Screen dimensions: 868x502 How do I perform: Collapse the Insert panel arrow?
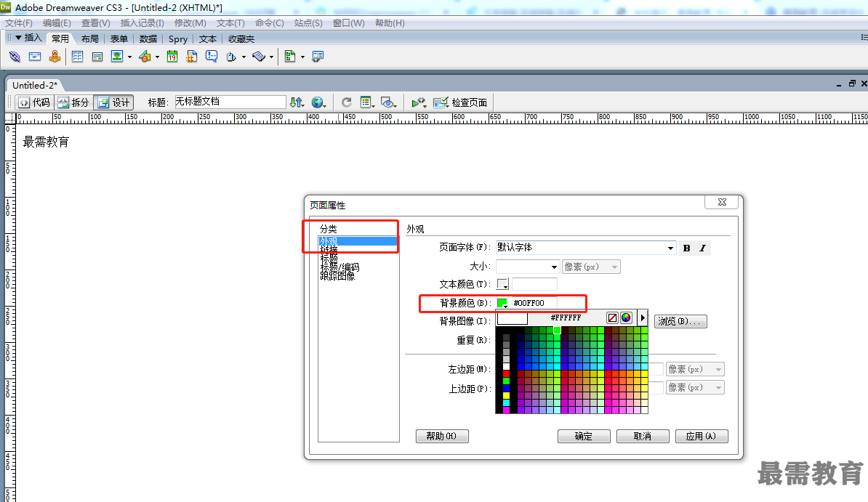(18, 38)
